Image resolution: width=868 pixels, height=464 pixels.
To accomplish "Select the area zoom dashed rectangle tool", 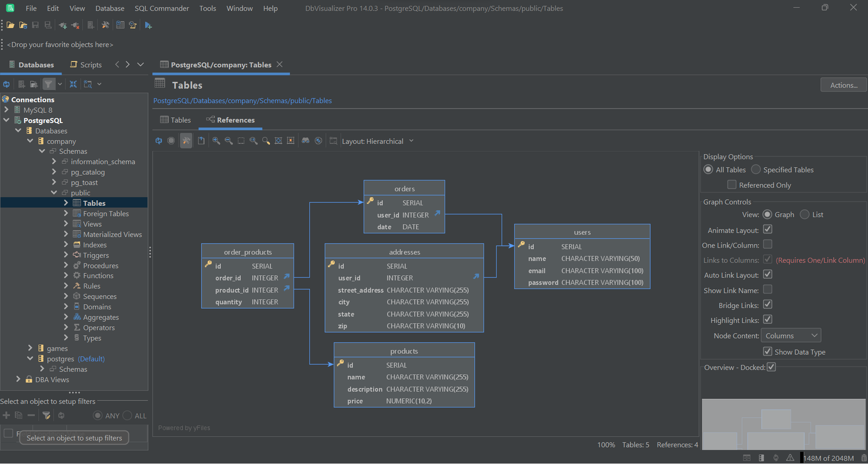I will pos(241,141).
